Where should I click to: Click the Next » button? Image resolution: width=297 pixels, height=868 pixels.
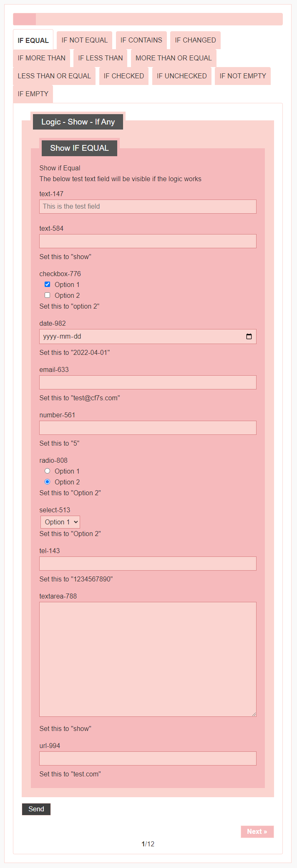click(257, 832)
